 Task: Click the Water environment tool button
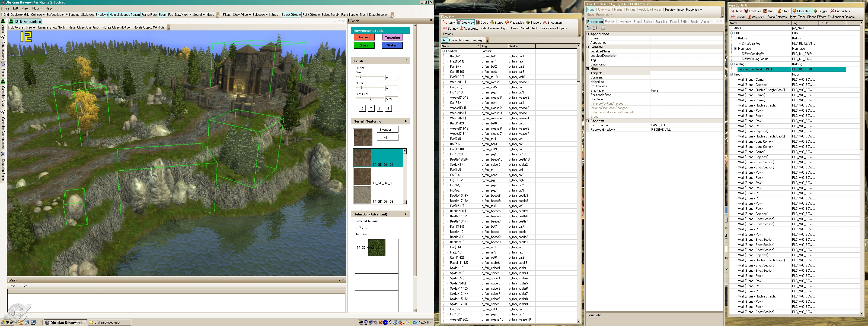tap(392, 45)
